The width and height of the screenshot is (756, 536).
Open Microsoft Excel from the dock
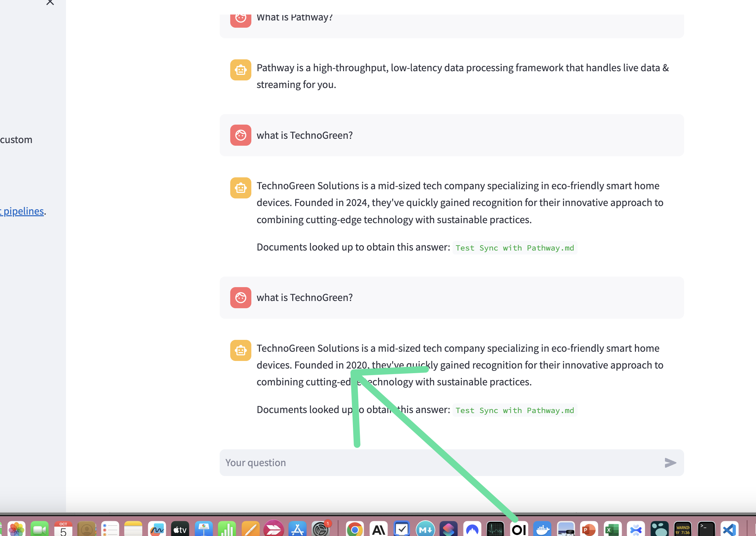click(x=612, y=529)
